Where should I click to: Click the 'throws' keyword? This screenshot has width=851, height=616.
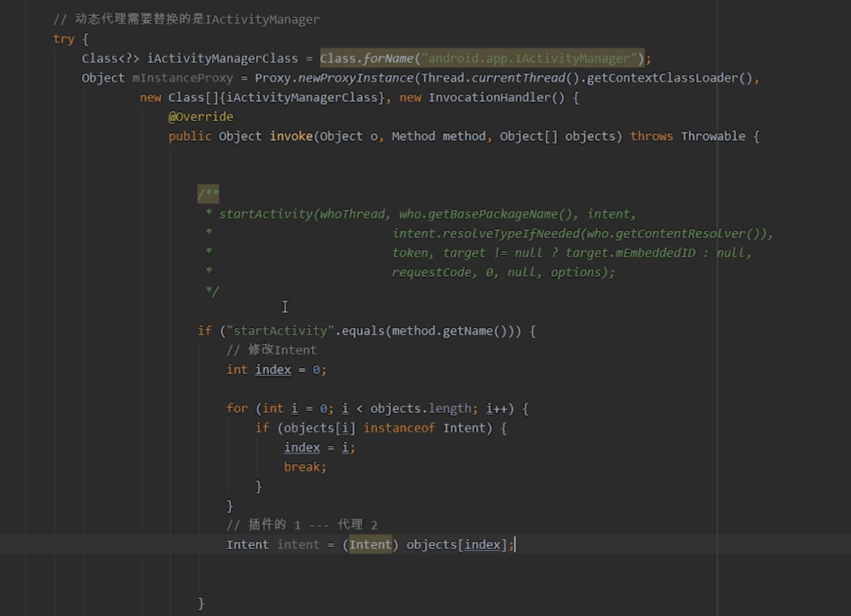click(x=651, y=136)
